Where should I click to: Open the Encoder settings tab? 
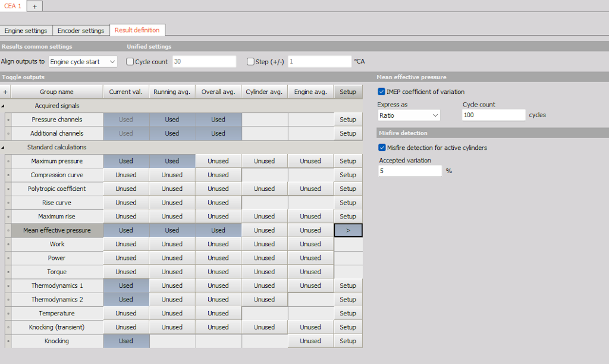click(81, 30)
